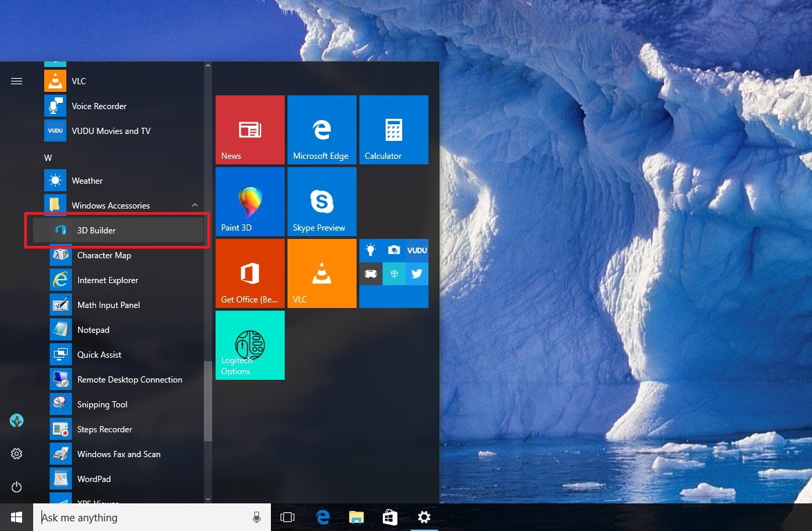
Task: Collapse Windows Accessories with the chevron
Action: [x=195, y=206]
